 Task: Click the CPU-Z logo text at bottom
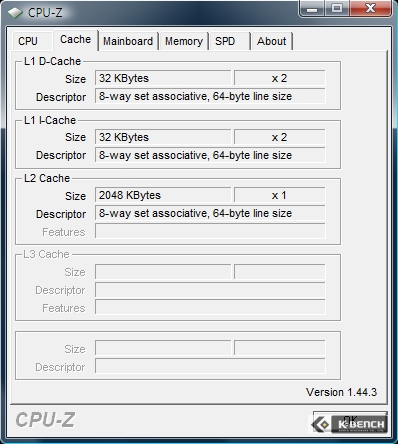click(x=45, y=420)
